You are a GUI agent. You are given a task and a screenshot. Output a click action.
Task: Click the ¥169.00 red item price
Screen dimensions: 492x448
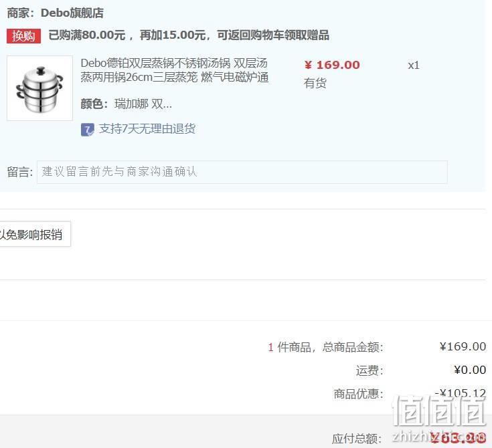coord(332,65)
